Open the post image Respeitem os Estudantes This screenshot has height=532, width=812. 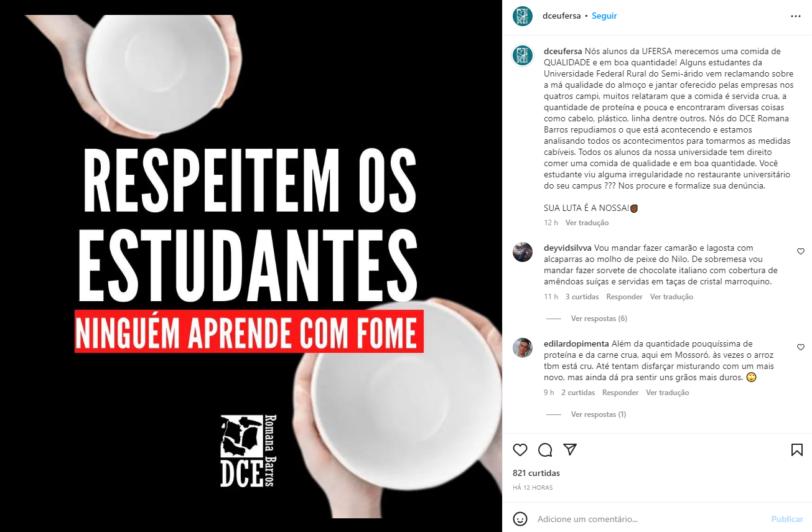[251, 266]
